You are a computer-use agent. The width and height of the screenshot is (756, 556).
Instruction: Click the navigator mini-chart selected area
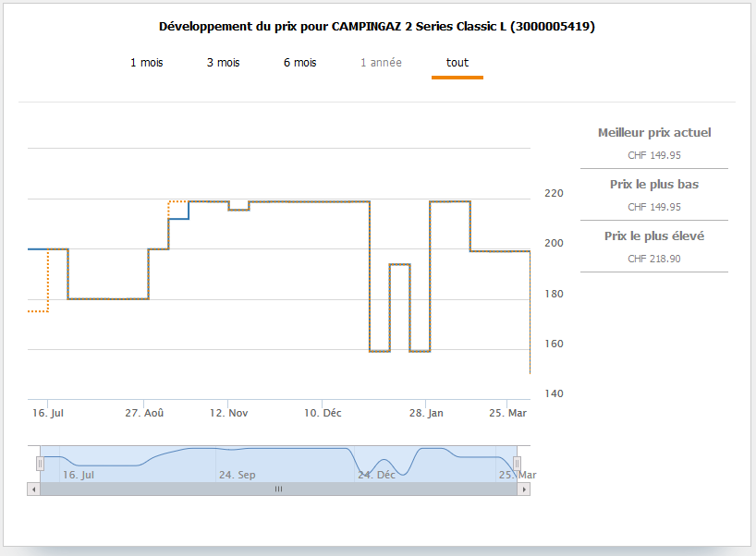pos(279,464)
